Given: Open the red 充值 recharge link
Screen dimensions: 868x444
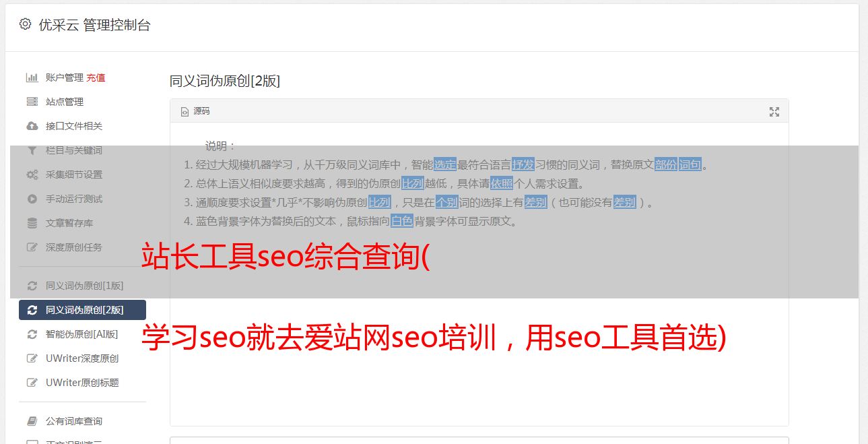Looking at the screenshot, I should point(96,77).
